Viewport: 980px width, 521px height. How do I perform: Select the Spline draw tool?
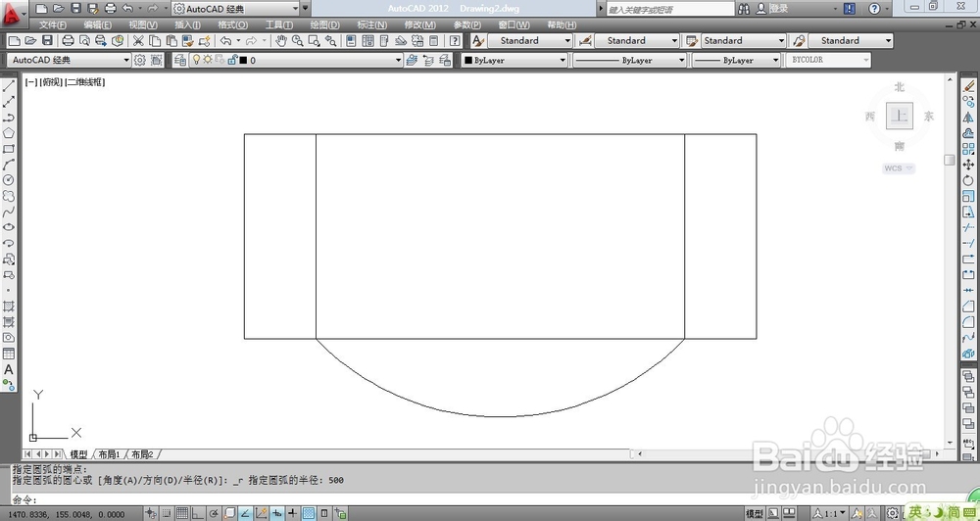coord(9,212)
